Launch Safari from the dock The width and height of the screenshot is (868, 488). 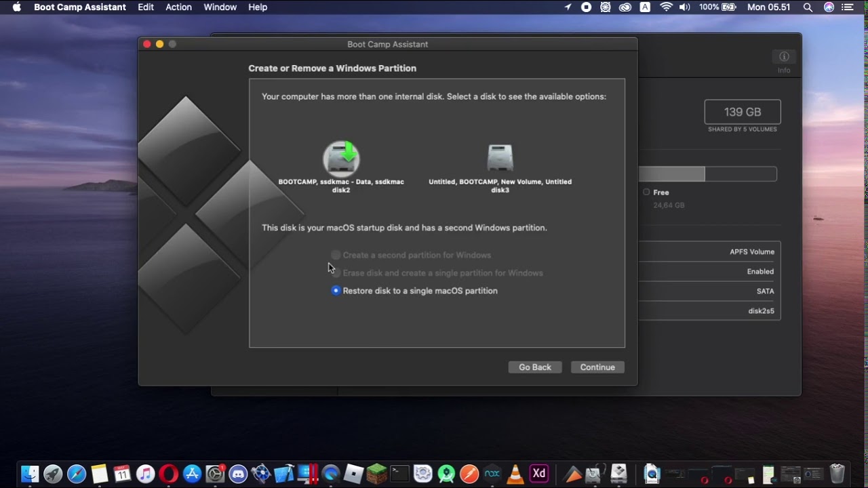[x=77, y=473]
